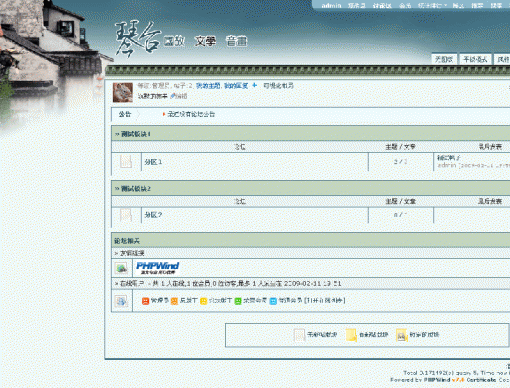Click the blue plus icon beside 我的回复

click(255, 86)
